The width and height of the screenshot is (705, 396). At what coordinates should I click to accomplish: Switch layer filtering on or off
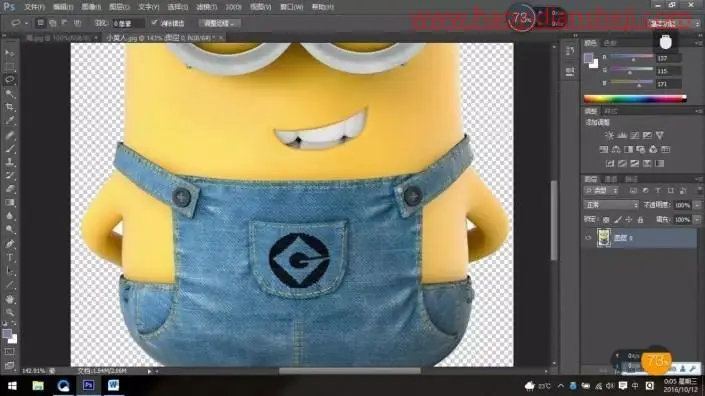[x=699, y=191]
